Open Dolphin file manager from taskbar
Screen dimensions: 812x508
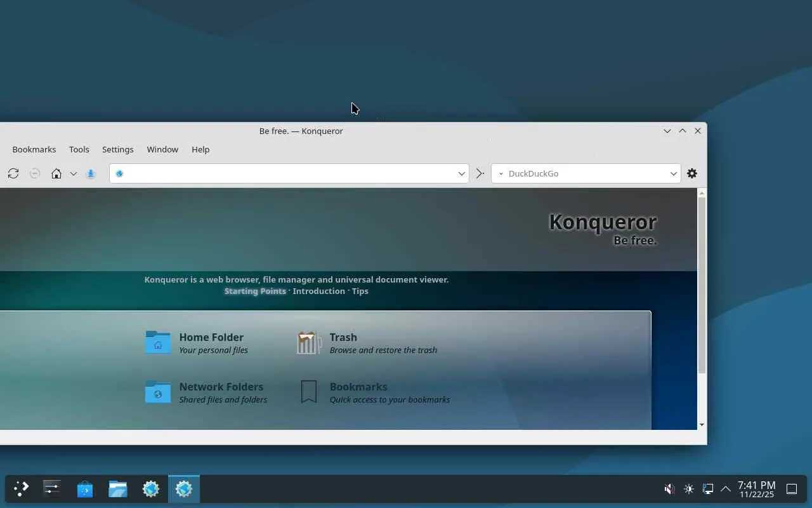pos(118,489)
